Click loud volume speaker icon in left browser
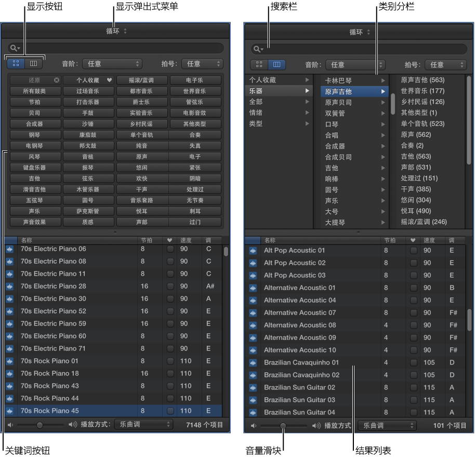Viewport: 476px width, 460px height. pos(73,425)
